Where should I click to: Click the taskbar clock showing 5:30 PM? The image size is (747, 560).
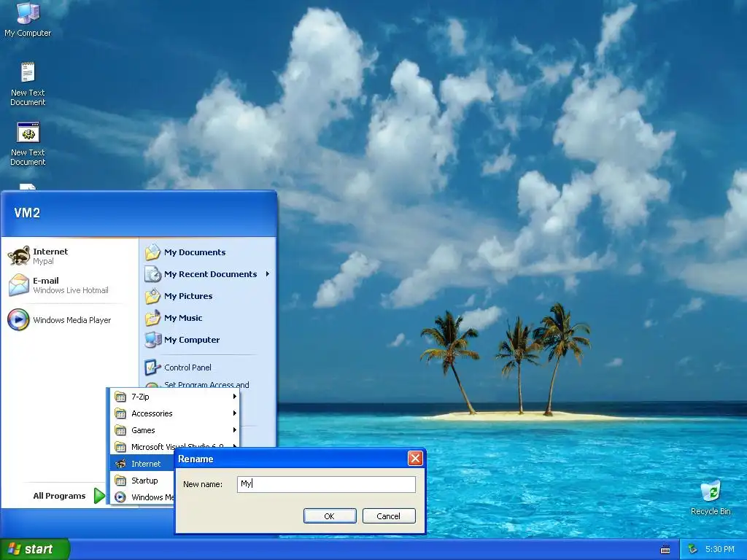click(x=719, y=550)
